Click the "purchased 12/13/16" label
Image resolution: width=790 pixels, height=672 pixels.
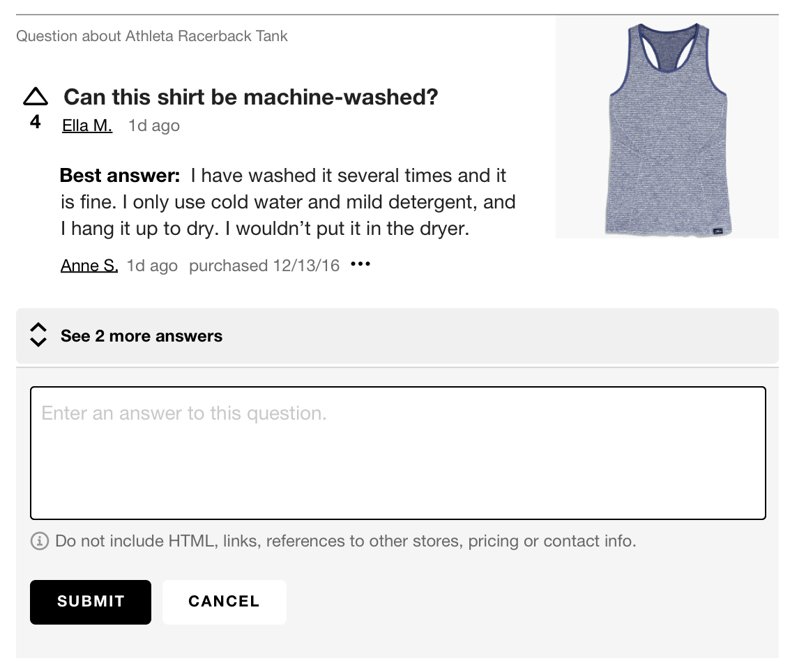[264, 266]
